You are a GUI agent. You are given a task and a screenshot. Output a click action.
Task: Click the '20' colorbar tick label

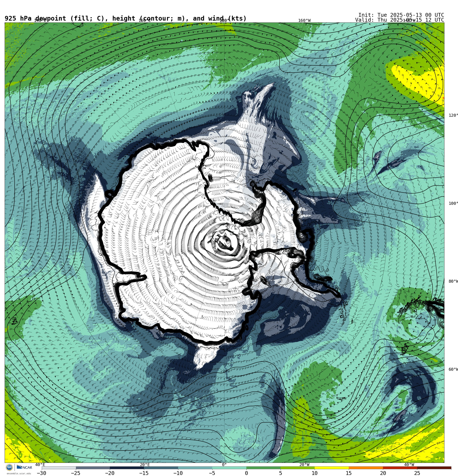pyautogui.click(x=383, y=473)
